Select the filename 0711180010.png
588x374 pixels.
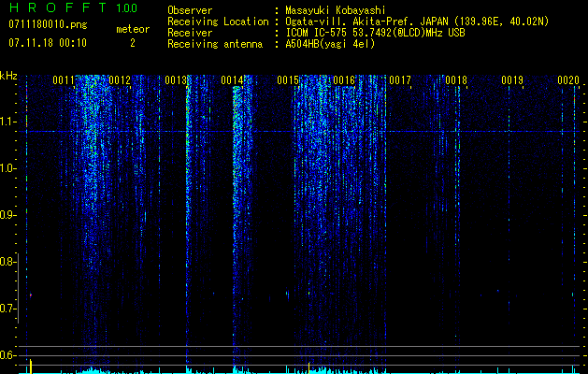48,24
